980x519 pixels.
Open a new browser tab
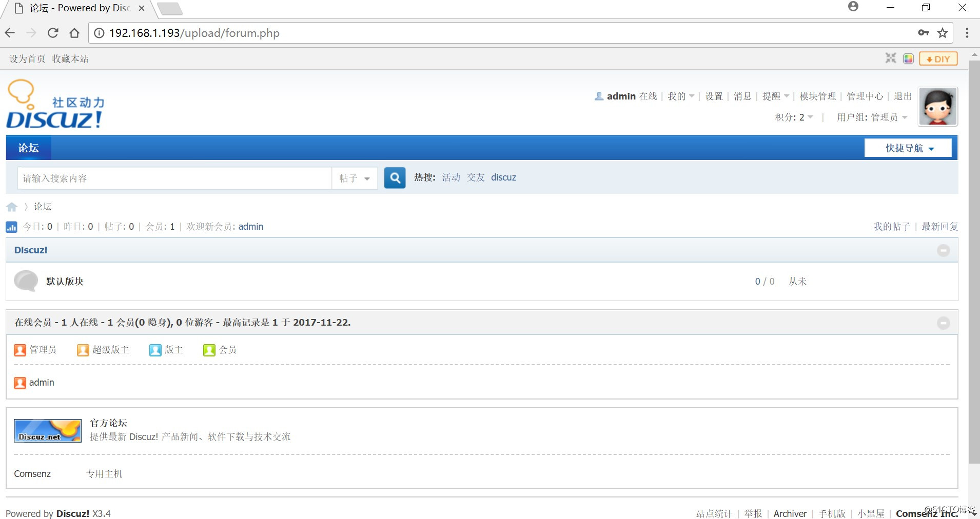[169, 8]
